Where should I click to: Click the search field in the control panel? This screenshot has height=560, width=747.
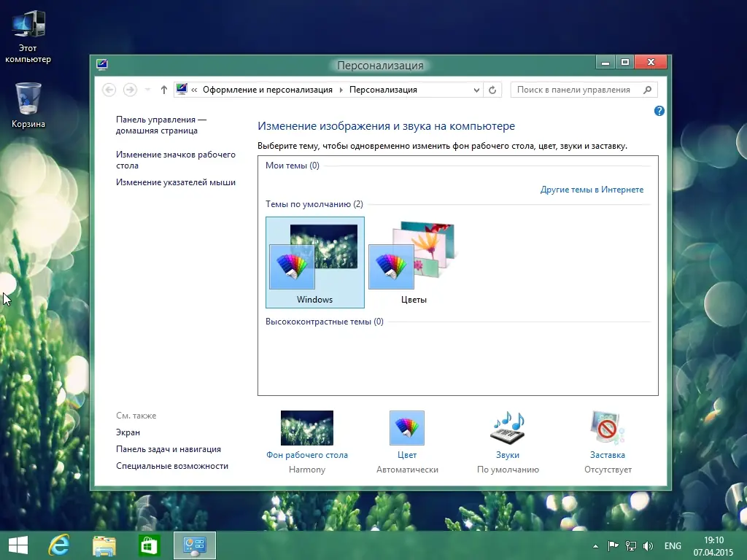580,89
